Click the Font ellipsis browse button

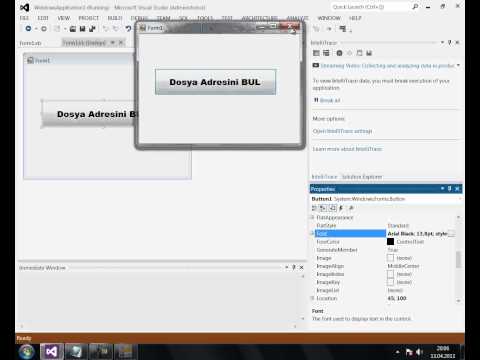[451, 234]
